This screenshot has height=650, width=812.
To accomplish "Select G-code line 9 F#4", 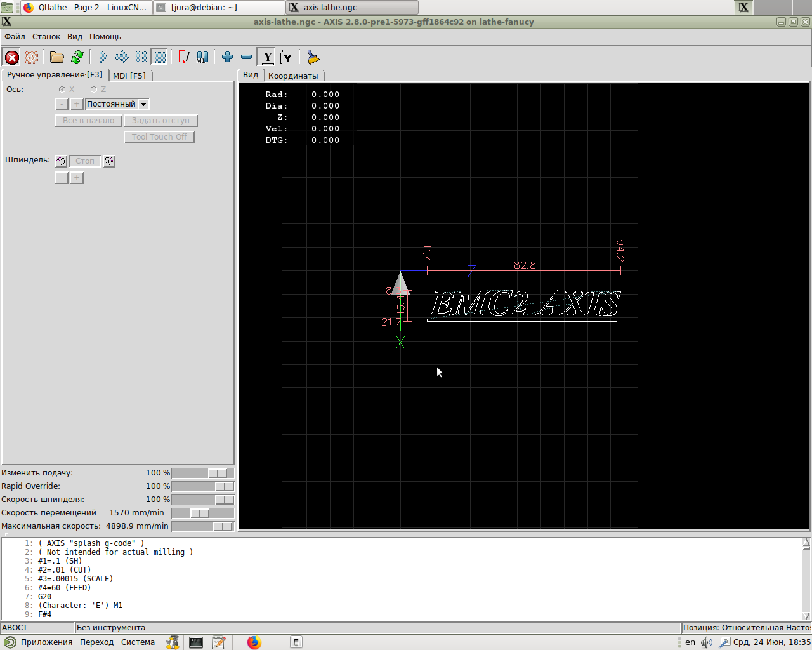I will [44, 614].
